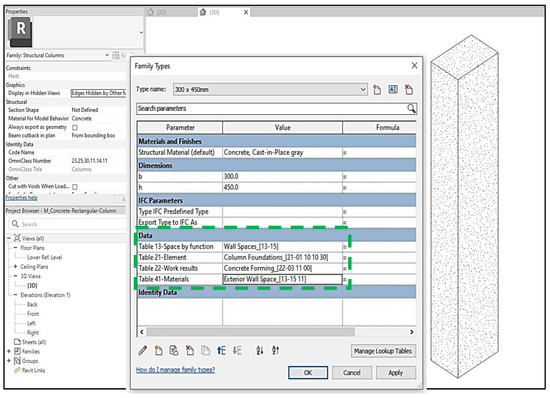The height and width of the screenshot is (398, 550).
Task: Click the Cancel button
Action: 352,372
